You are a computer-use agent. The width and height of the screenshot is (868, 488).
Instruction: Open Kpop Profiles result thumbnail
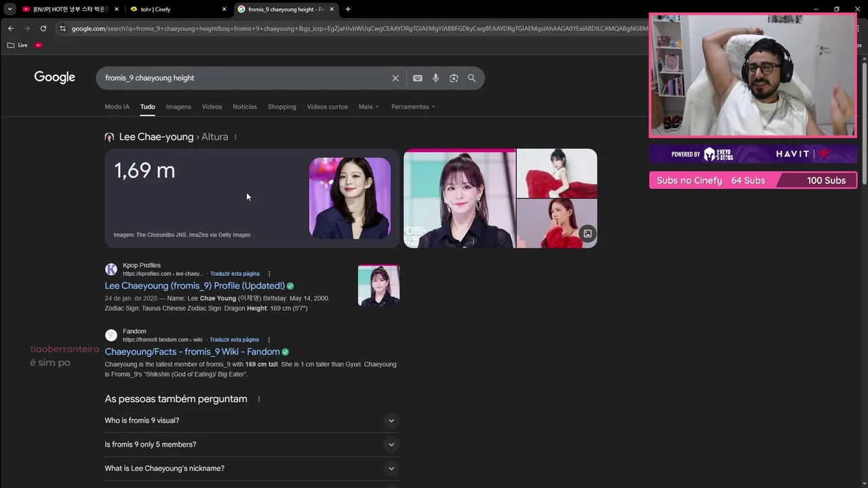click(378, 285)
